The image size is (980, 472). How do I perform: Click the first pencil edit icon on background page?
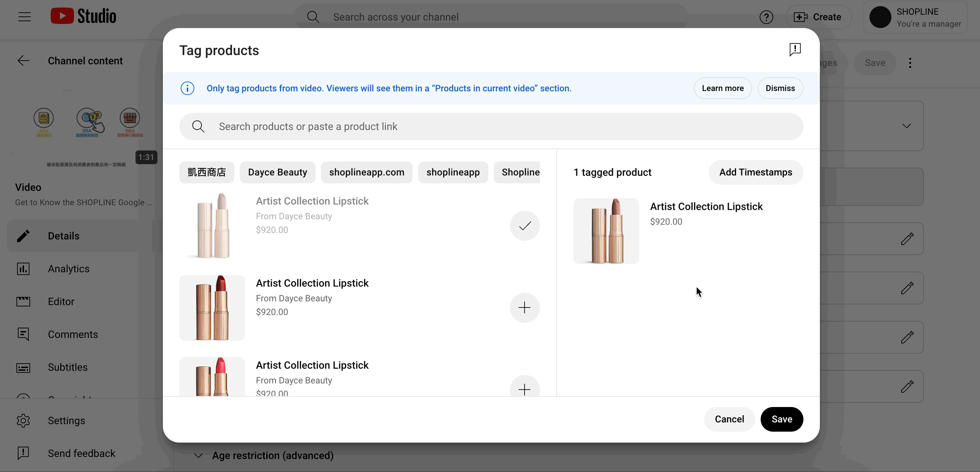click(907, 239)
